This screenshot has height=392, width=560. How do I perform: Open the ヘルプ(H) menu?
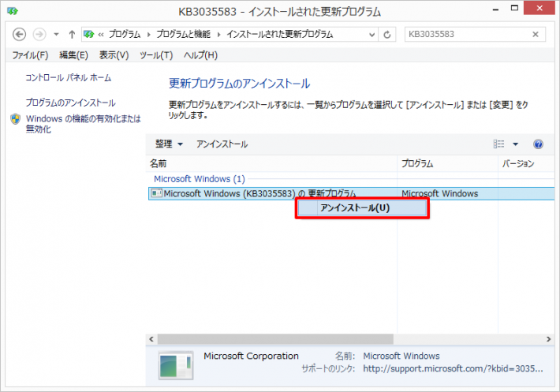click(200, 55)
